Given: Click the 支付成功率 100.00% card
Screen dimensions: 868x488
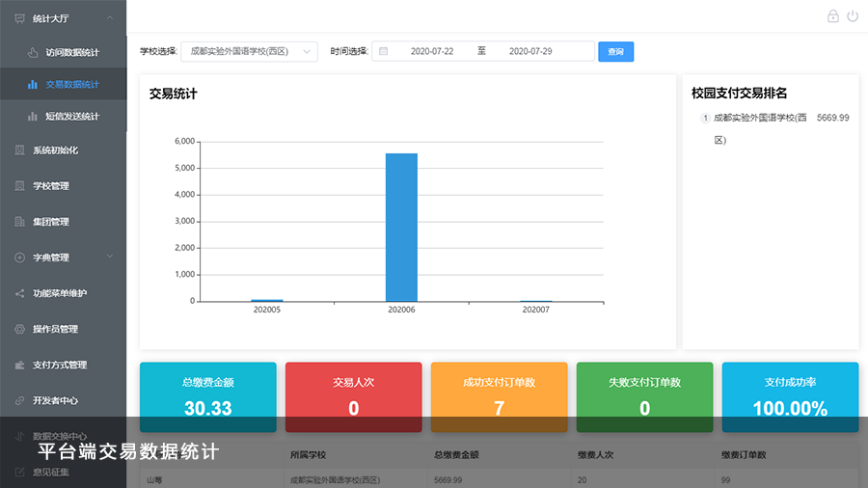Looking at the screenshot, I should pos(791,396).
